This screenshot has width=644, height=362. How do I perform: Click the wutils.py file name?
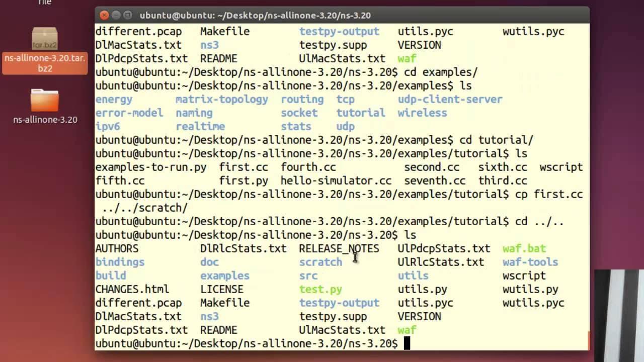(530, 290)
